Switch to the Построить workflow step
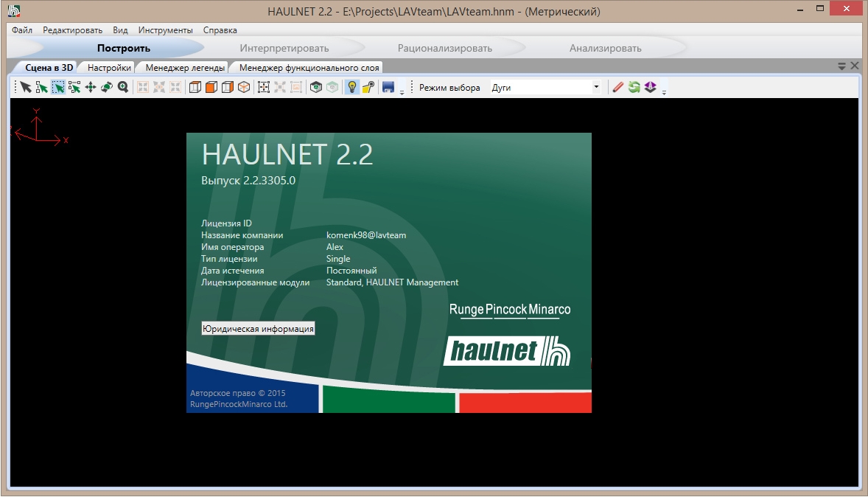868x497 pixels. click(x=124, y=48)
